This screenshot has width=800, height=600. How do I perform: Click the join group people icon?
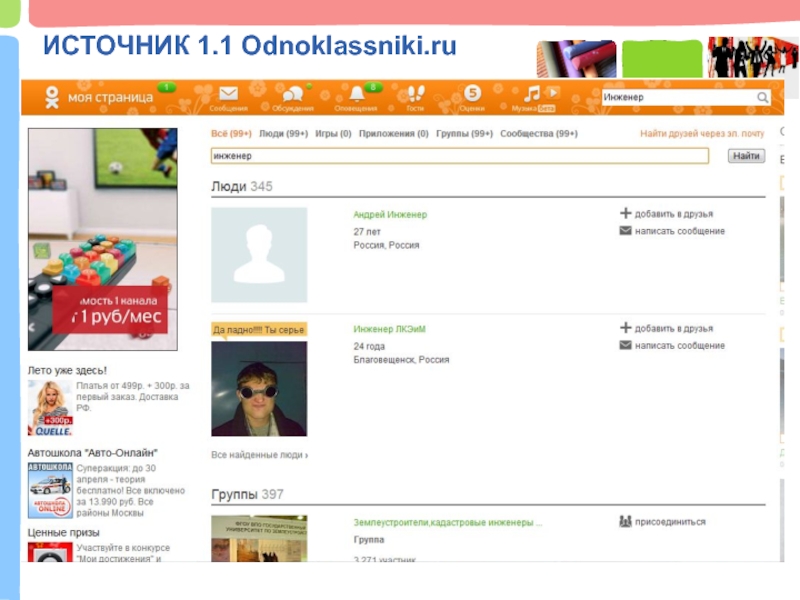(x=626, y=521)
